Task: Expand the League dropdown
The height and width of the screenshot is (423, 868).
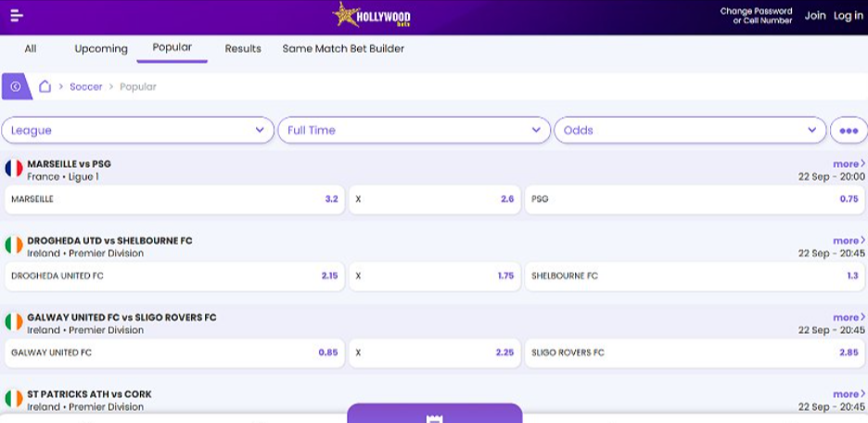Action: pyautogui.click(x=137, y=131)
